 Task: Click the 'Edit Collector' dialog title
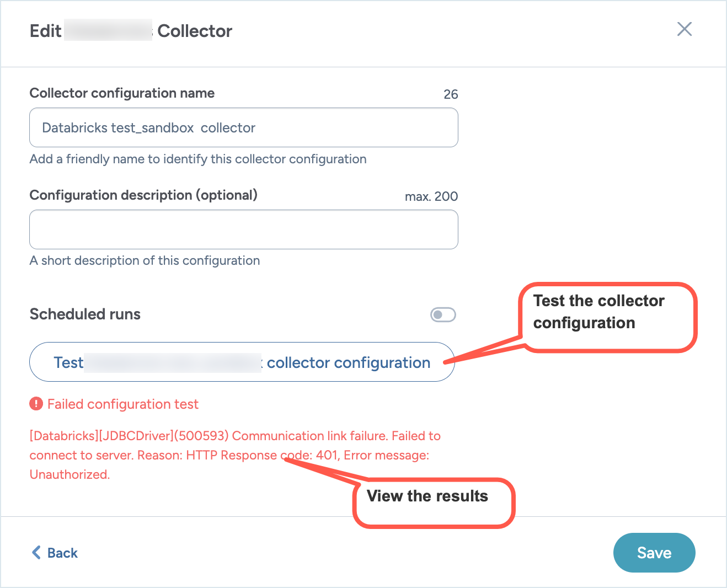pos(131,31)
